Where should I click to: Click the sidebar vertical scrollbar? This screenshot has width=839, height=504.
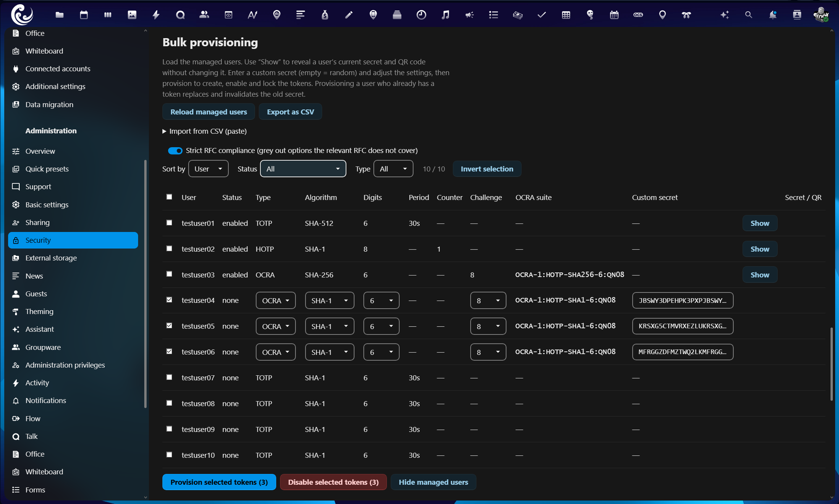(x=145, y=283)
